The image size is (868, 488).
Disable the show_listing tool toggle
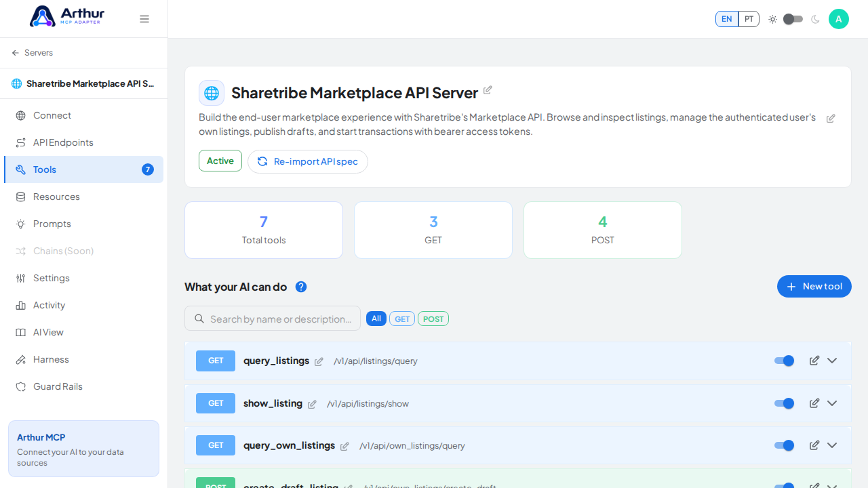(785, 403)
